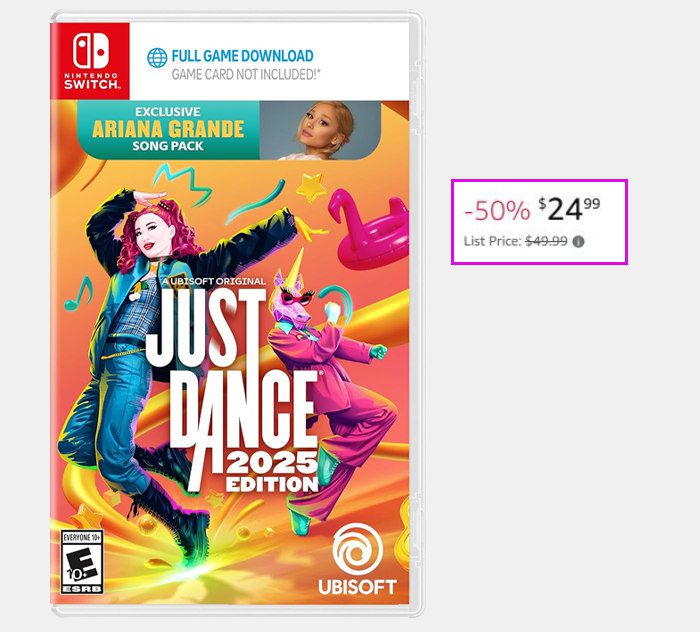The width and height of the screenshot is (700, 632).
Task: Click the Full Game Download text
Action: (x=242, y=56)
